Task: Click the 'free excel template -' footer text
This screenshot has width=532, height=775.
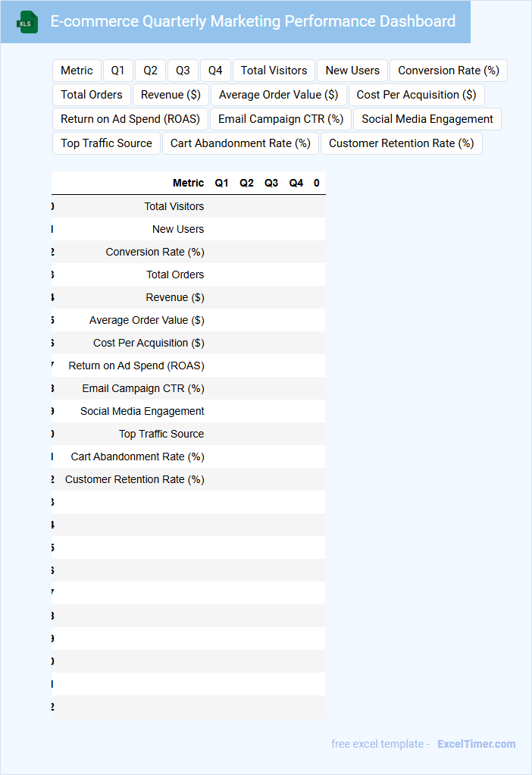Action: (x=380, y=744)
